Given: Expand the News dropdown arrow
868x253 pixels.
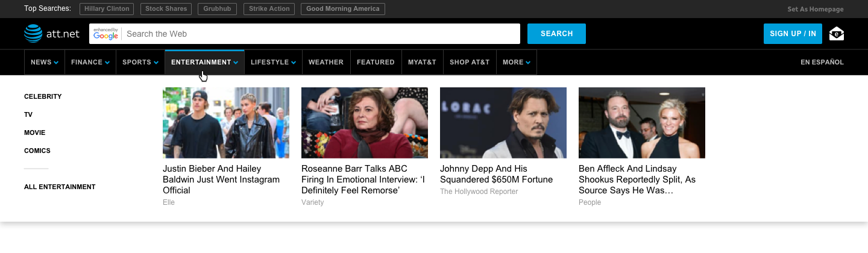Looking at the screenshot, I should [x=56, y=63].
